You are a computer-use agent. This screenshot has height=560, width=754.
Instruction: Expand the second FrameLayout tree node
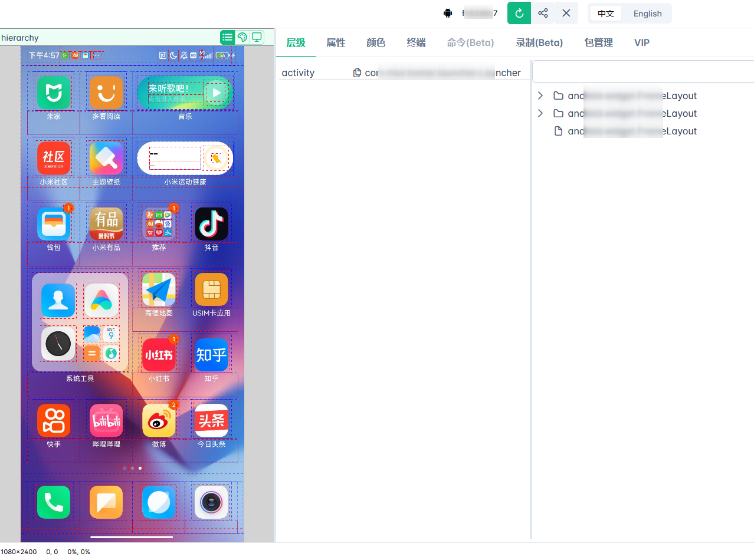[x=540, y=113]
